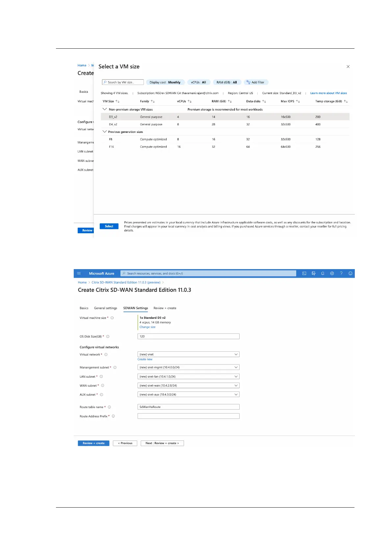This screenshot has width=392, height=554.
Task: Click info icon beside WAN subnet label
Action: [102, 386]
